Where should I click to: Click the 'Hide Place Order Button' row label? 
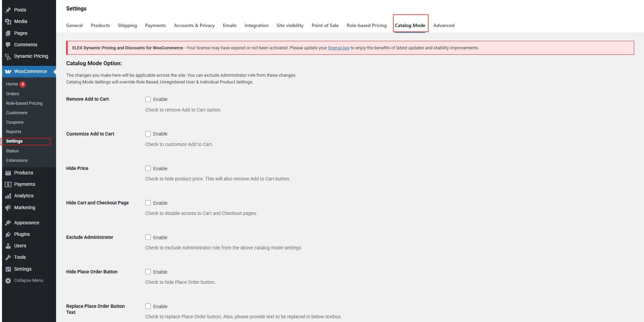click(92, 272)
